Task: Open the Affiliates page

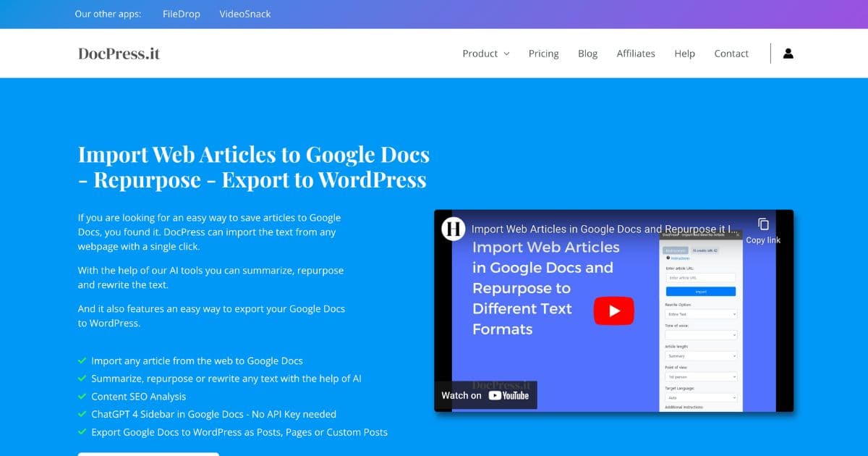Action: tap(636, 54)
